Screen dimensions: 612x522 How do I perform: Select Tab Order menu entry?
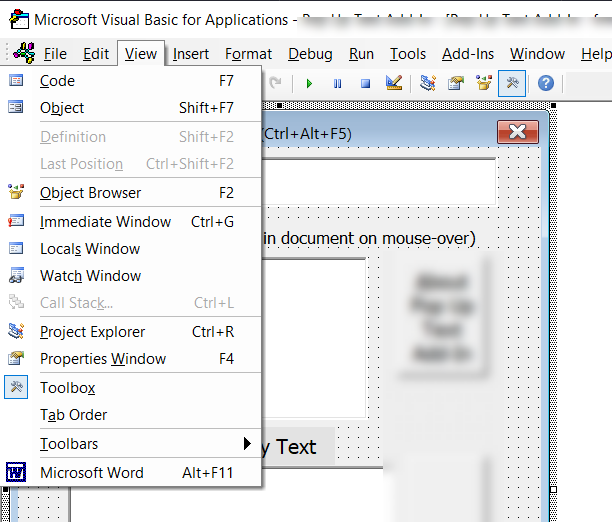[131, 415]
